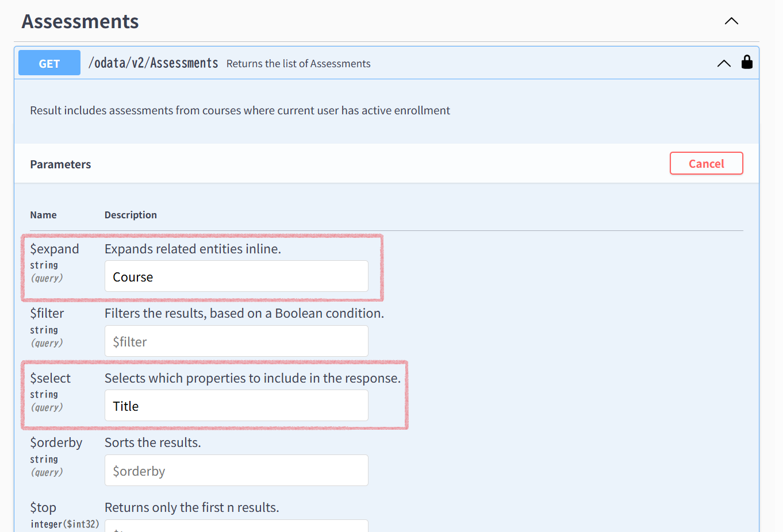Click the integer($int32) type label

(x=64, y=524)
